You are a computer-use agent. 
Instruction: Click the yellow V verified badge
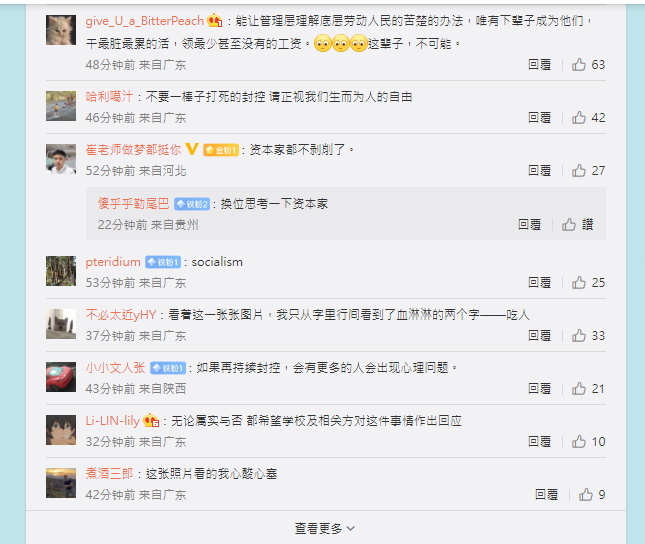(192, 149)
